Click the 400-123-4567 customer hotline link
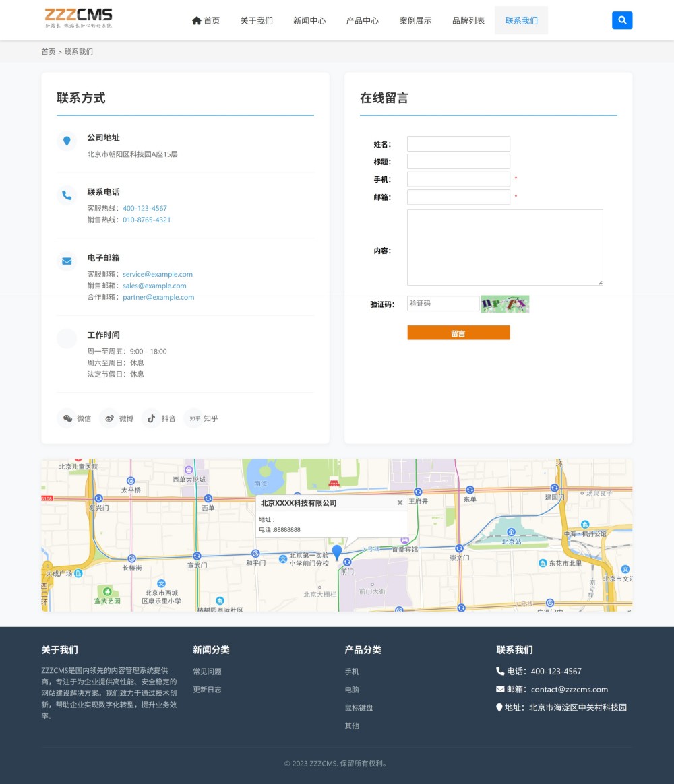This screenshot has height=784, width=674. pos(145,209)
